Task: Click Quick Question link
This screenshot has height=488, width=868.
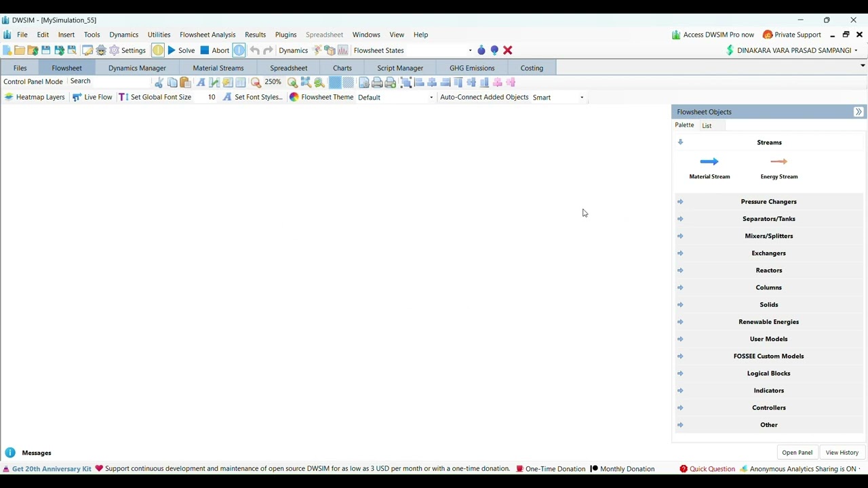Action: [707, 469]
